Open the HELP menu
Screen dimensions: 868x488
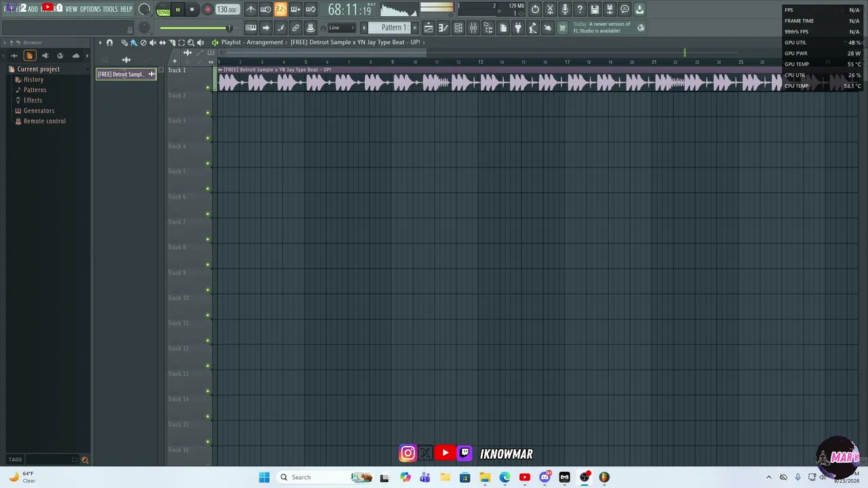pos(126,9)
